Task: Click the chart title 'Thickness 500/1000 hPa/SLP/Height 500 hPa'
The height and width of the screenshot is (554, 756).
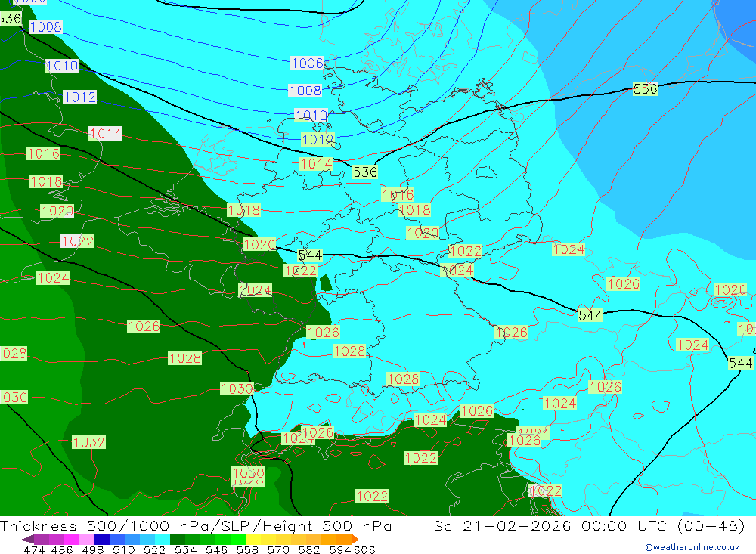Action: (196, 525)
